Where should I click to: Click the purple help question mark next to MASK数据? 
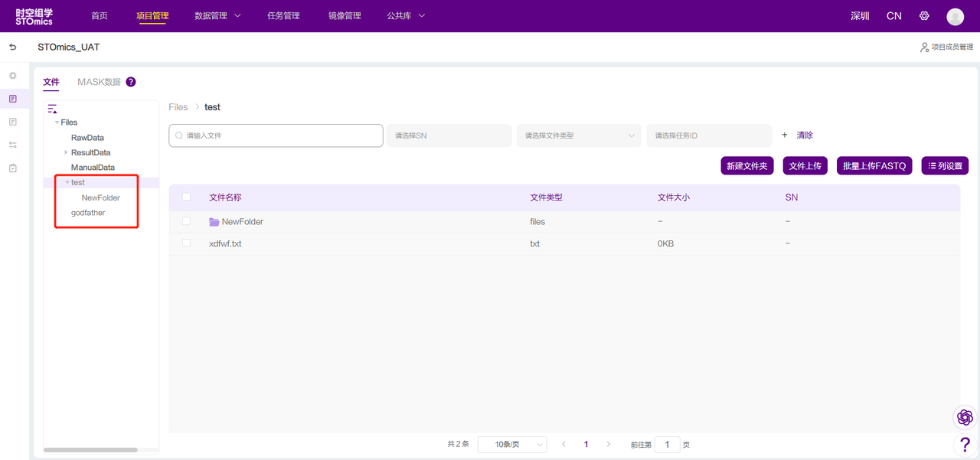point(131,82)
